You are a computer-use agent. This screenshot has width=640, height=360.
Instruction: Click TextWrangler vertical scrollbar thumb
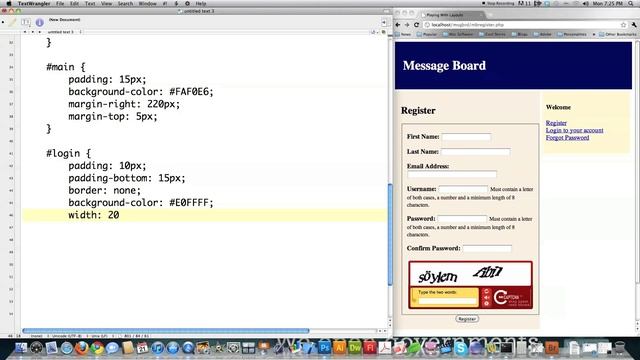pos(390,234)
